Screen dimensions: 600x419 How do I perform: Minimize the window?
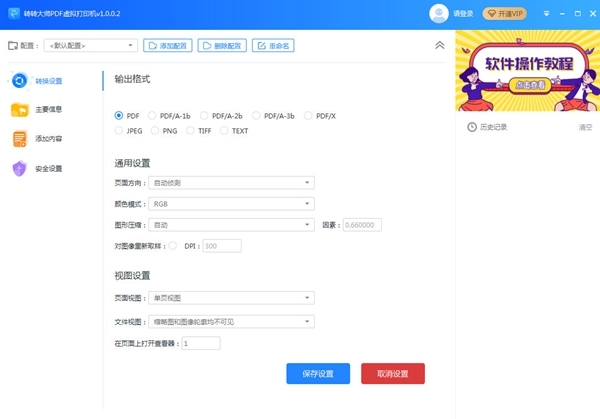562,14
